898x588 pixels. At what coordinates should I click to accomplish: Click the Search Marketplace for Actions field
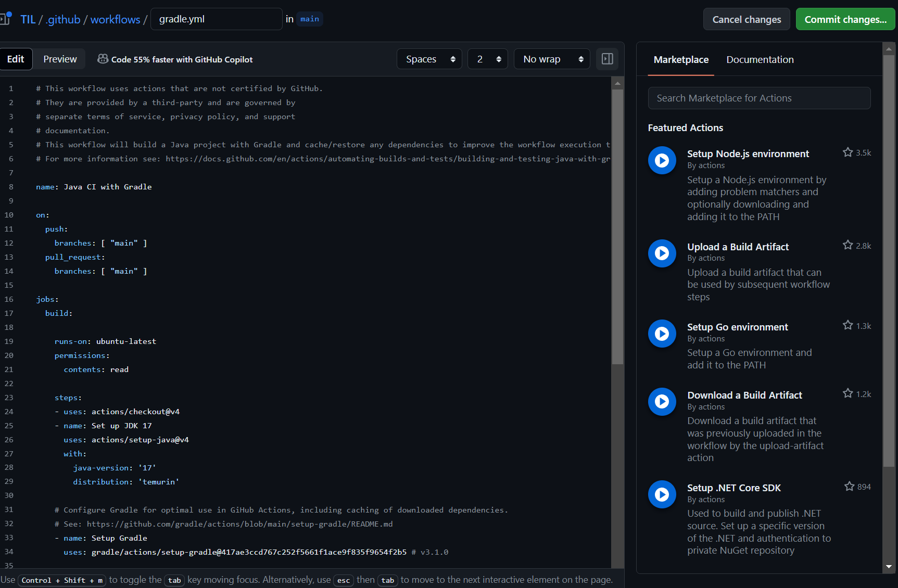click(x=759, y=98)
